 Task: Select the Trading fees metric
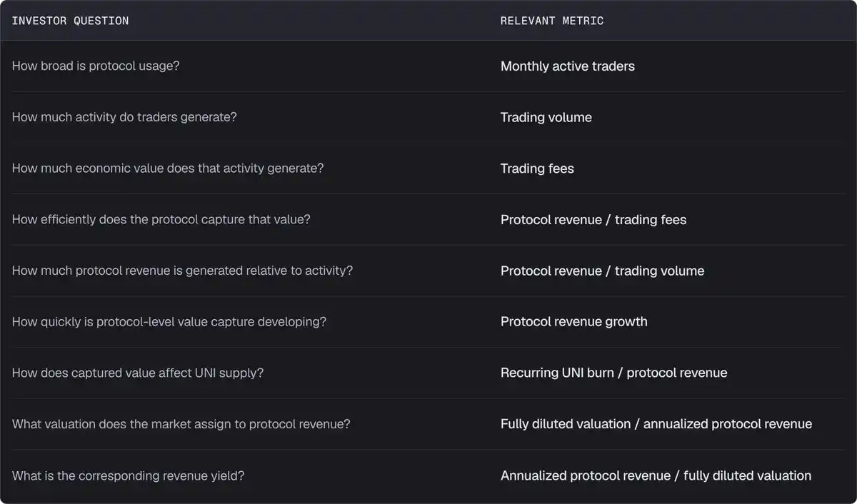(537, 168)
